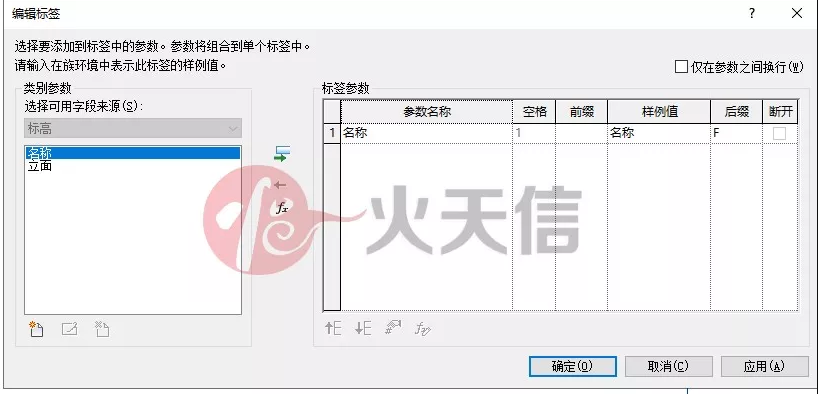This screenshot has width=818, height=394.
Task: Click the 取消(C) button
Action: coord(668,366)
